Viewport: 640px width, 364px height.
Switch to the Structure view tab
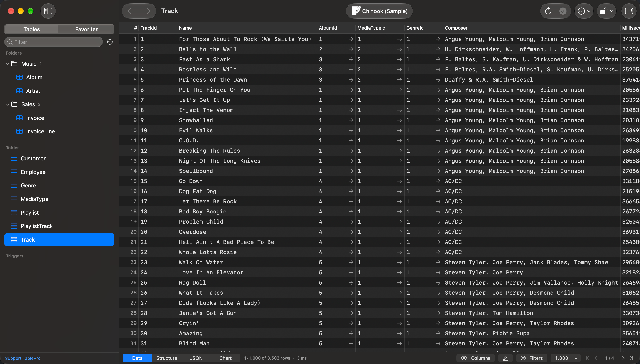coord(166,358)
